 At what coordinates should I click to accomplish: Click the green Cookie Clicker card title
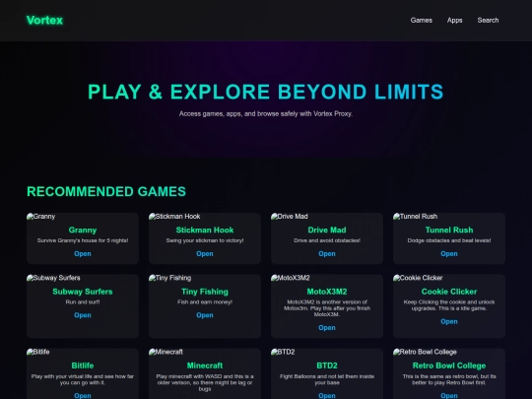tap(449, 292)
